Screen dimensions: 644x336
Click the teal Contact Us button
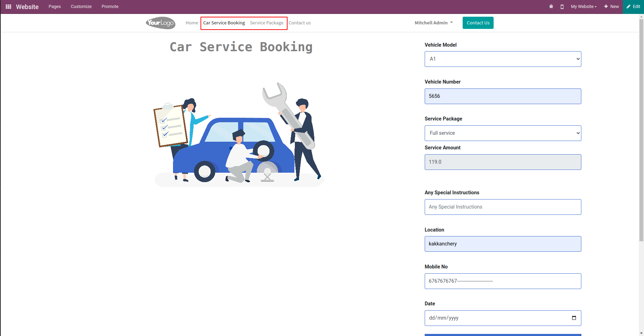tap(478, 23)
